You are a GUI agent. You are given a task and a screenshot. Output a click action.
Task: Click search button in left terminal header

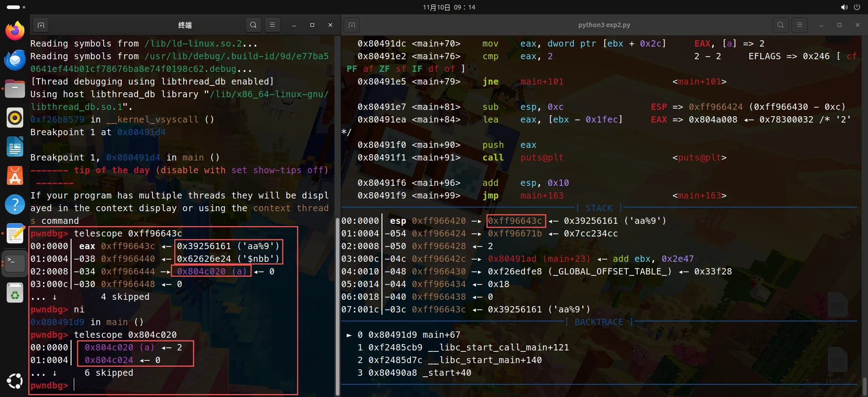click(x=253, y=25)
